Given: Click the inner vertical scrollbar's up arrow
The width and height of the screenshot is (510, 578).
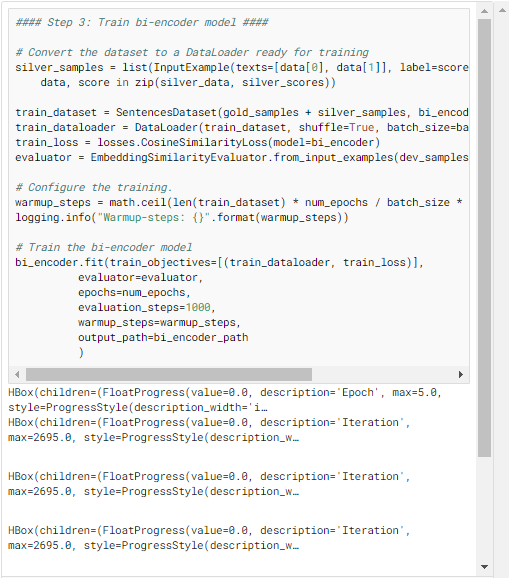Looking at the screenshot, I should coord(485,11).
